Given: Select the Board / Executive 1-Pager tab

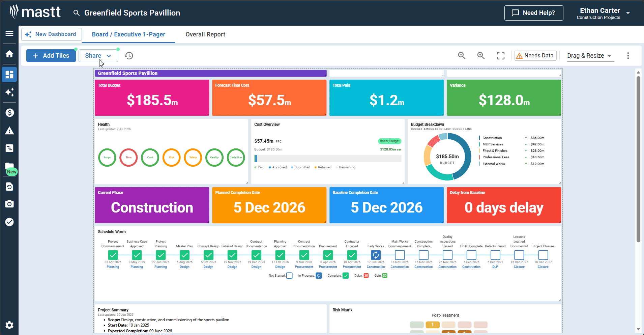Looking at the screenshot, I should [128, 34].
